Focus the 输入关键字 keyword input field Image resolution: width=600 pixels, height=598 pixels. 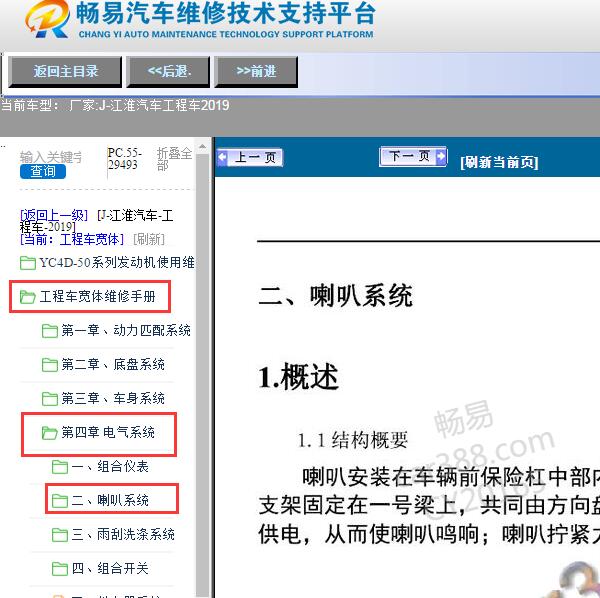pos(51,157)
